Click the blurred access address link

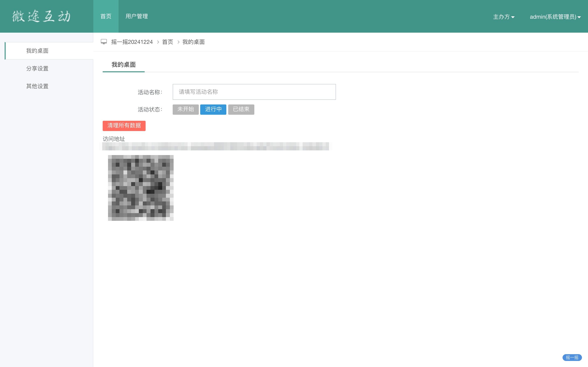(x=216, y=146)
